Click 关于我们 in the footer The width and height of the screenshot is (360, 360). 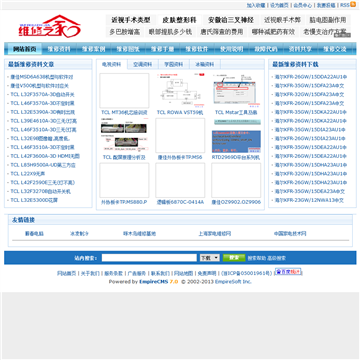coord(90,273)
